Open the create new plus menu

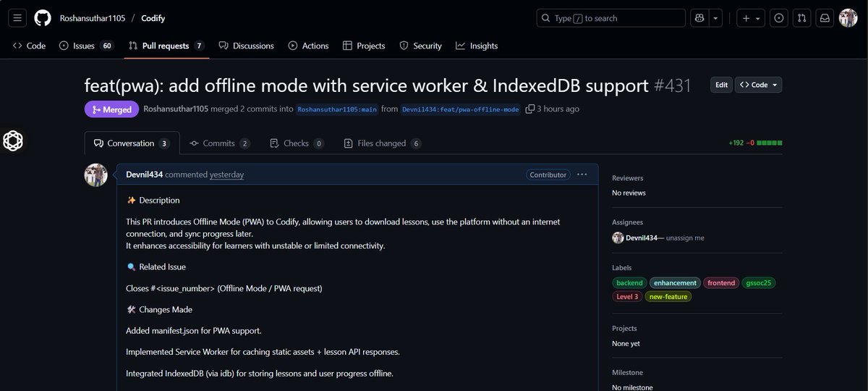(x=752, y=18)
